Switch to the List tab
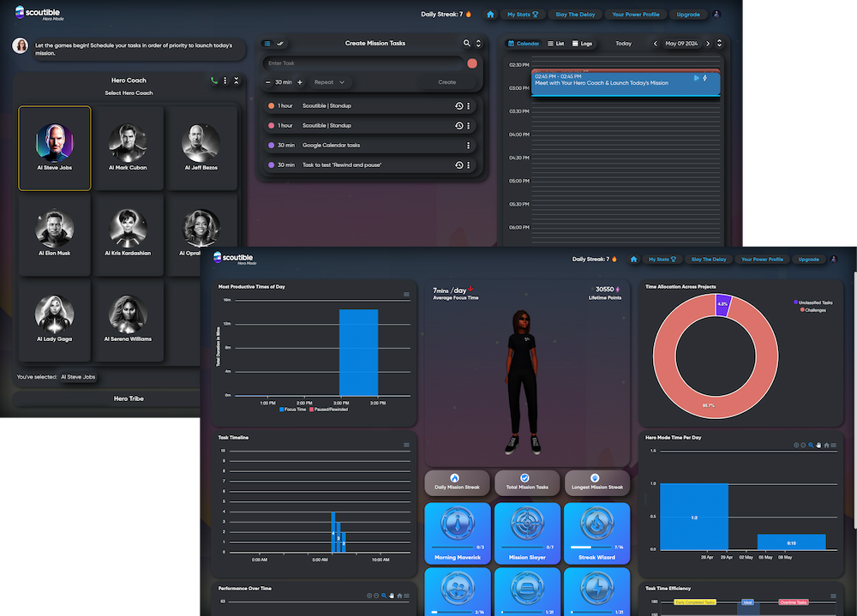Screen dimensions: 857x616 coord(556,44)
